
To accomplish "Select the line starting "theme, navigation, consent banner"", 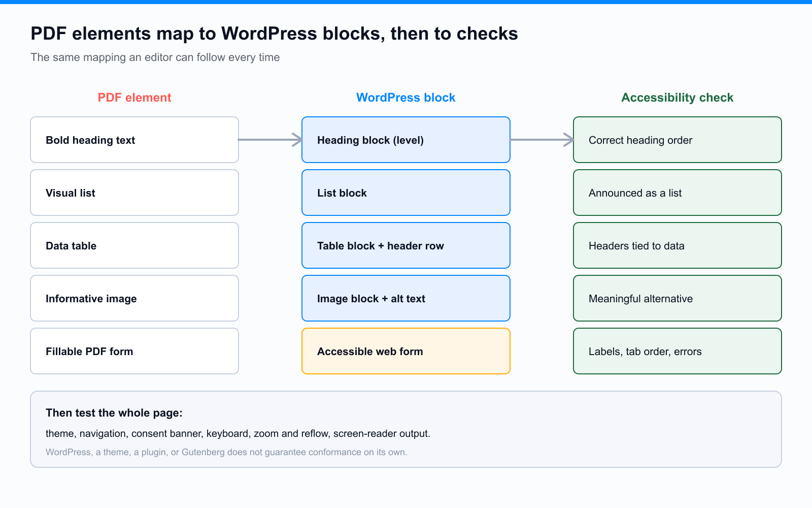I will click(238, 434).
